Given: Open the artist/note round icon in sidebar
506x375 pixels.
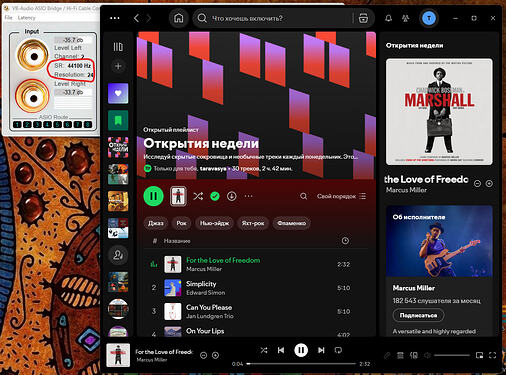Looking at the screenshot, I should coord(118,255).
